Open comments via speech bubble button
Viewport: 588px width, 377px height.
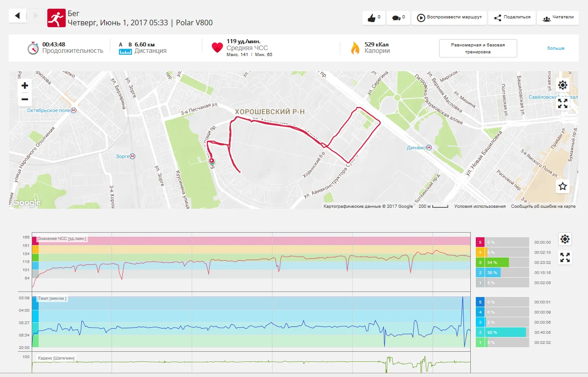(398, 18)
